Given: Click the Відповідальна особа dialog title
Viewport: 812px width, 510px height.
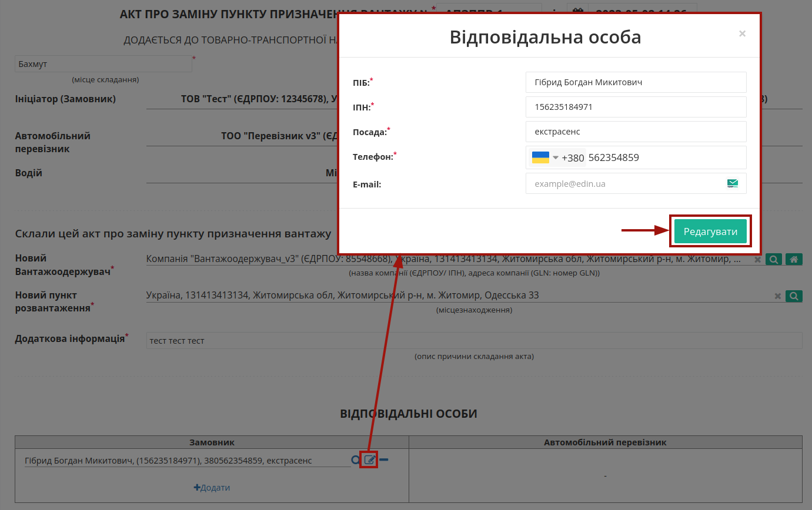Looking at the screenshot, I should [x=545, y=37].
